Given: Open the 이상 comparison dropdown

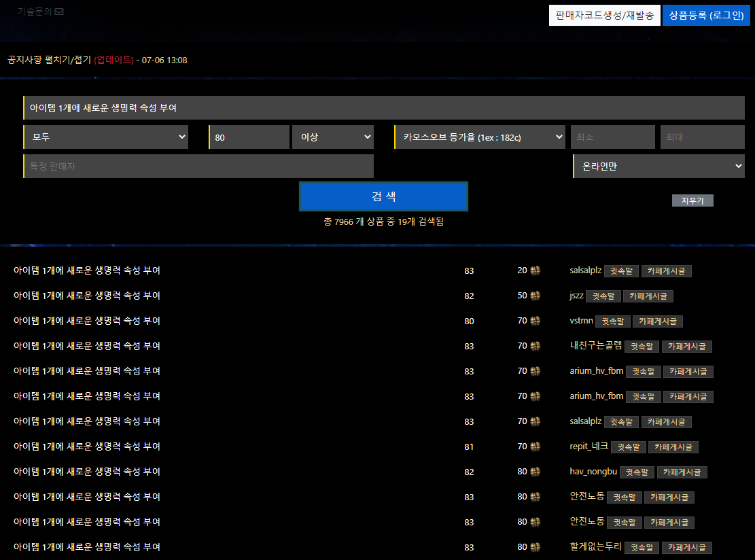Looking at the screenshot, I should (333, 137).
